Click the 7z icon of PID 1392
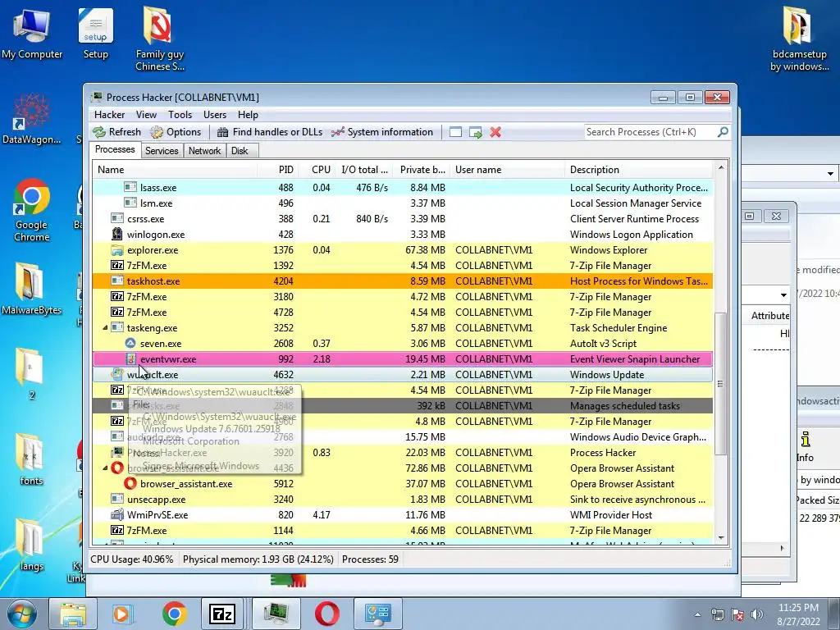The height and width of the screenshot is (630, 840). (117, 265)
